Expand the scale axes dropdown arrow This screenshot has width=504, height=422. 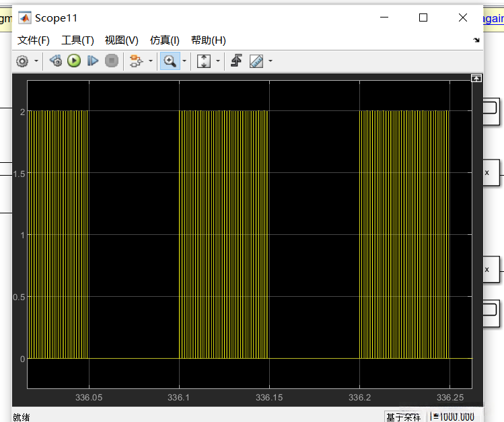coord(218,61)
